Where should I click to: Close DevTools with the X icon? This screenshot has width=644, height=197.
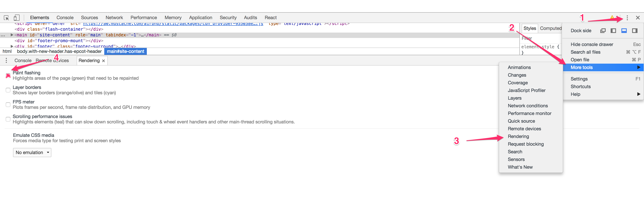point(637,18)
